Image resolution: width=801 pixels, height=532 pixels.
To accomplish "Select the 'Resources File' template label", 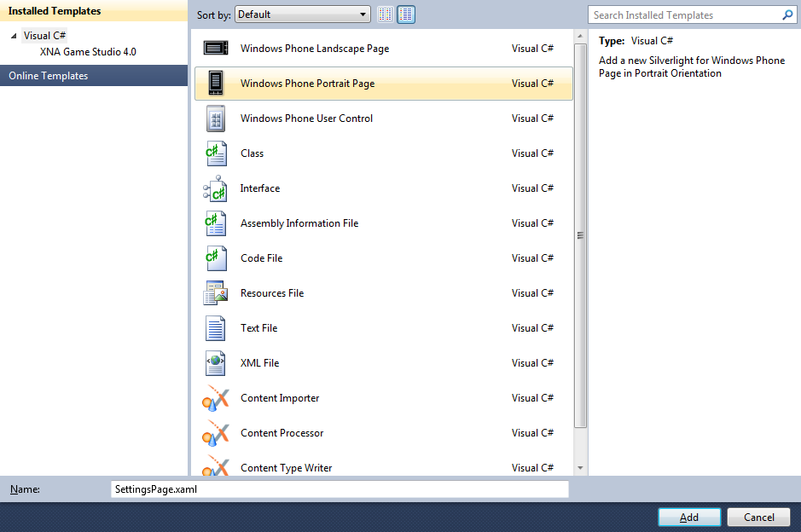I will 272,293.
